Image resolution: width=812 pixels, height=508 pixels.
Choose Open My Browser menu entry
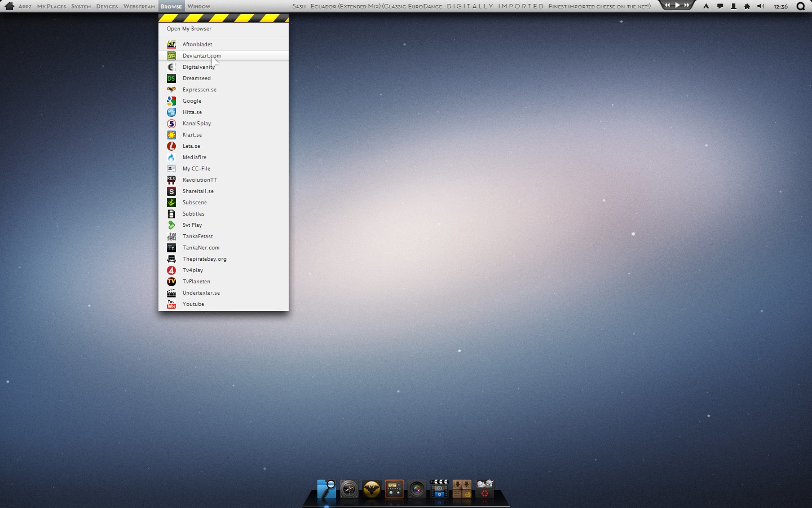(x=223, y=29)
